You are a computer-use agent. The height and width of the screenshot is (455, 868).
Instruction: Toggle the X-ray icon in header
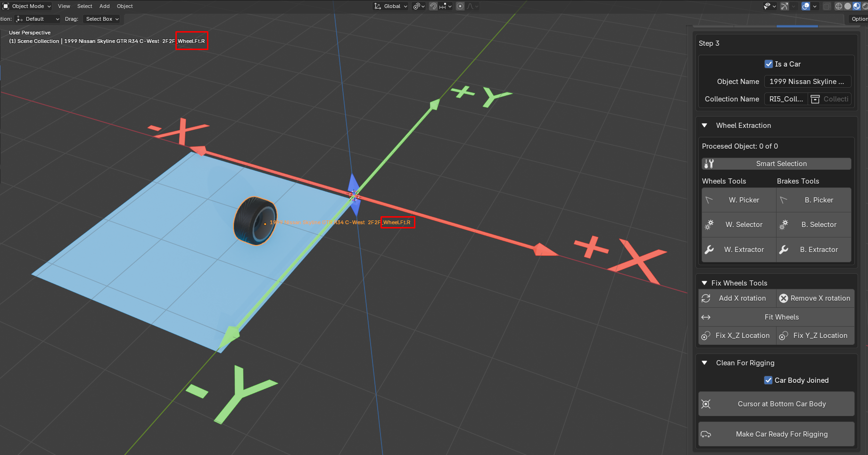827,6
